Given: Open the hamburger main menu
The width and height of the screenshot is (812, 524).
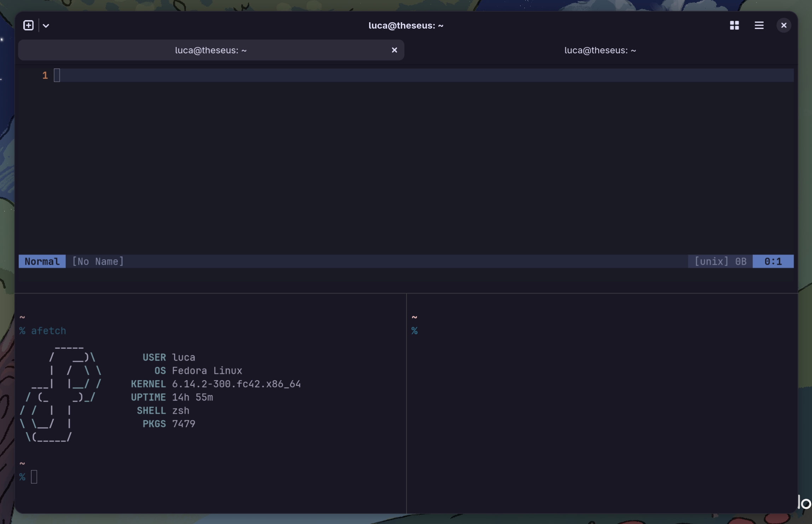Looking at the screenshot, I should (x=759, y=25).
